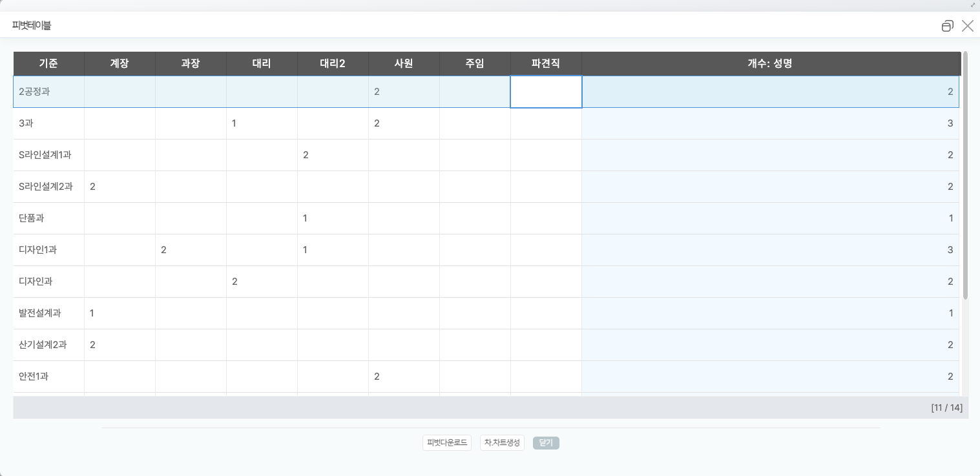Click the 과장 value in 디자인1과 row
This screenshot has height=476, width=980.
coord(191,250)
